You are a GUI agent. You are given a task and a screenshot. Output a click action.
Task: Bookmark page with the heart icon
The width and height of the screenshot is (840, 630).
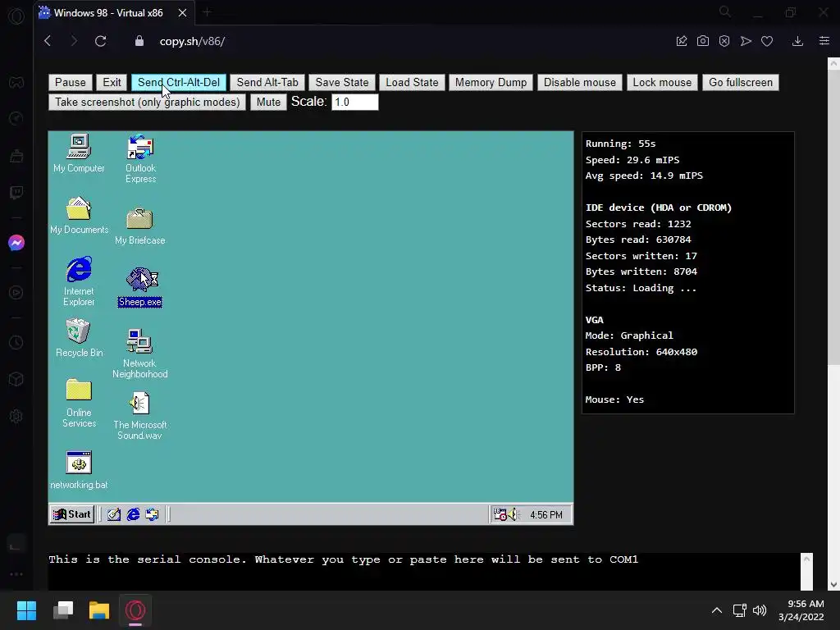[x=767, y=41]
